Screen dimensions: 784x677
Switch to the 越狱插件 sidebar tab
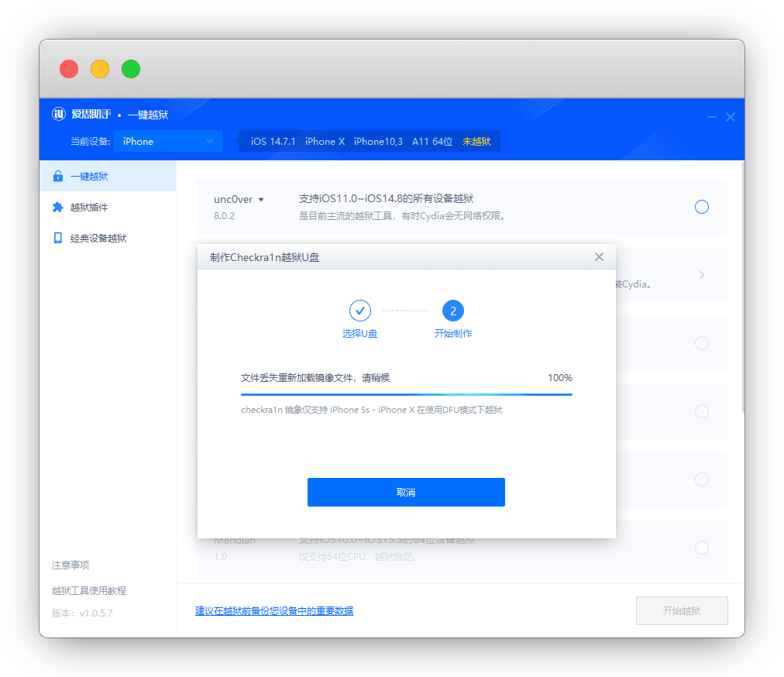click(88, 208)
